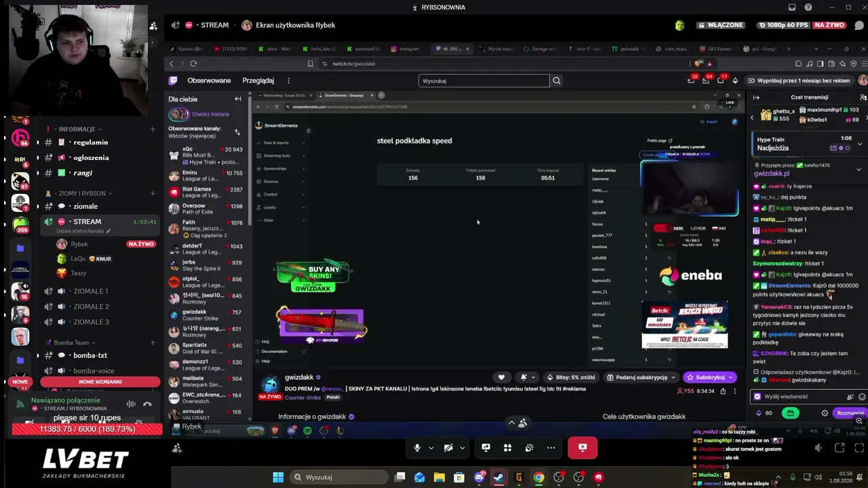Open xQc channel in sidebar
The width and height of the screenshot is (868, 488).
[x=205, y=156]
